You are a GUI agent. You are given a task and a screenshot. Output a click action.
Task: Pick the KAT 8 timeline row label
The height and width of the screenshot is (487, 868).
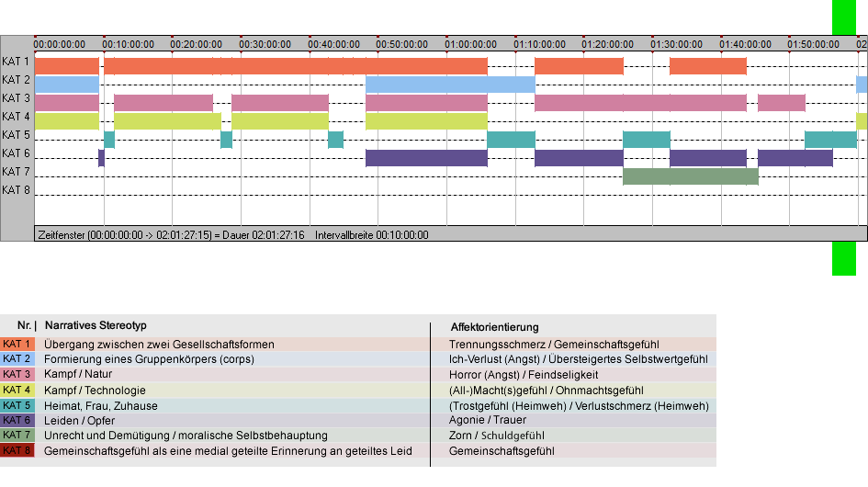click(x=16, y=189)
